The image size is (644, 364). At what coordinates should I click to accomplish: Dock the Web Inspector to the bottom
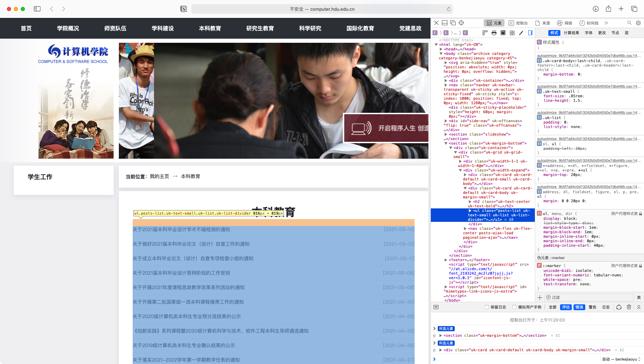445,23
